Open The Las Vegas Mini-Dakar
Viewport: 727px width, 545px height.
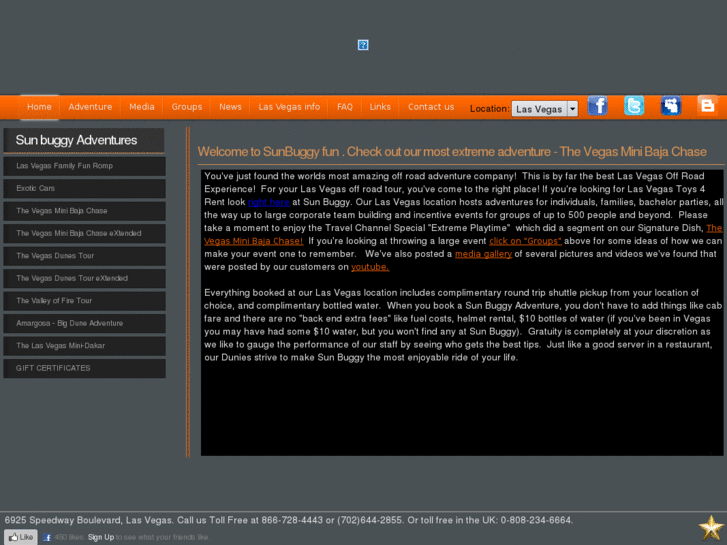click(84, 346)
